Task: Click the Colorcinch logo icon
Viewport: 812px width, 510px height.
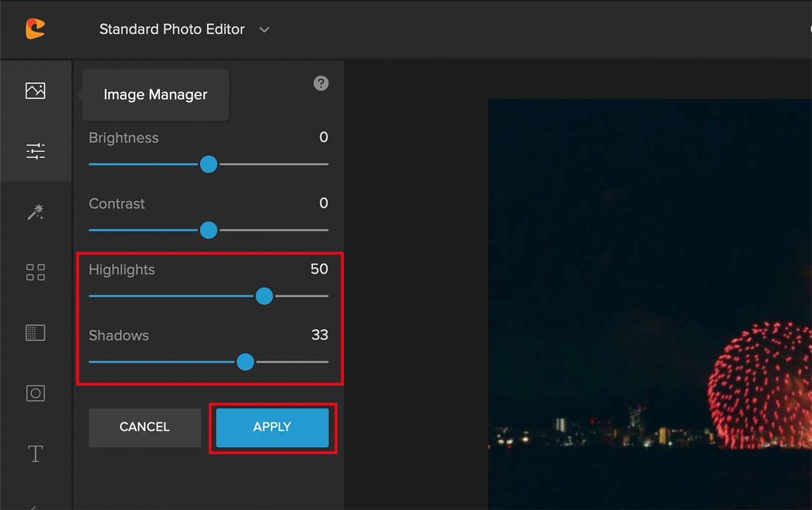Action: click(36, 28)
